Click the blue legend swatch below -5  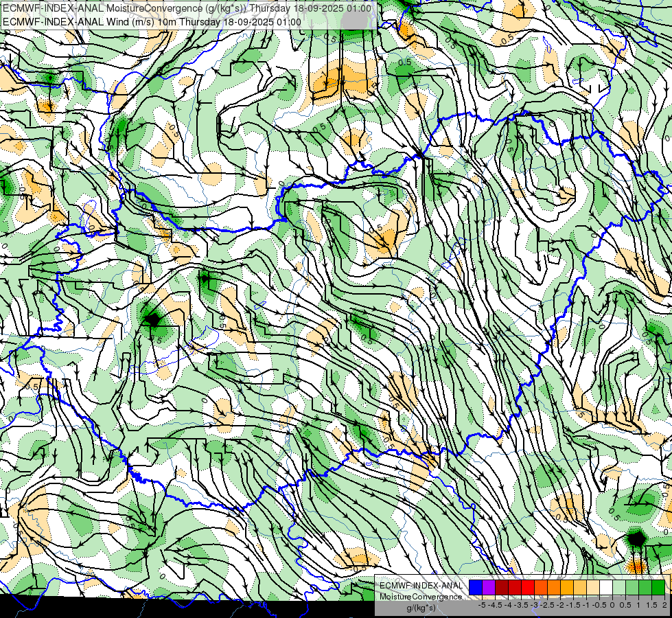[476, 588]
